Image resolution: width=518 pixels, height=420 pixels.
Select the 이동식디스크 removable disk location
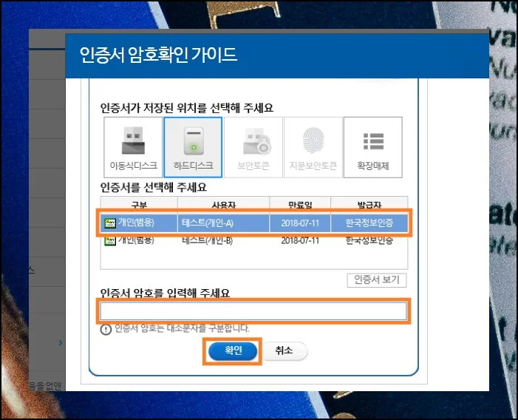(133, 147)
